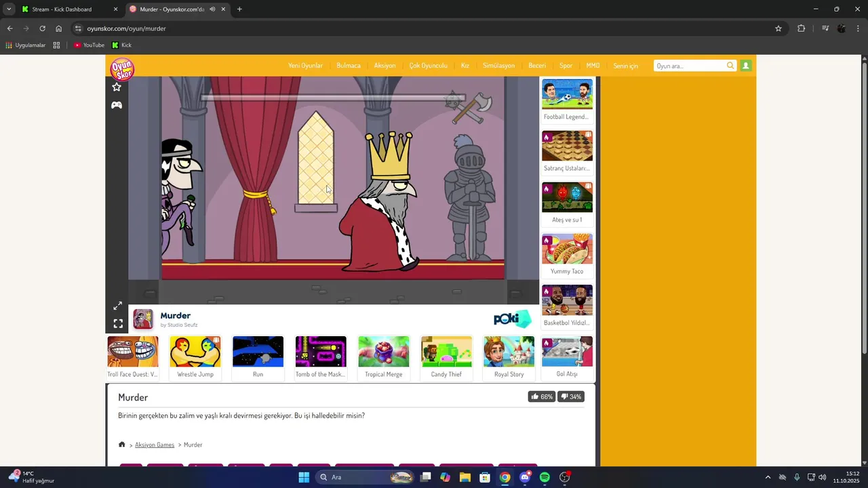Open the YouTube bookmark

point(89,45)
